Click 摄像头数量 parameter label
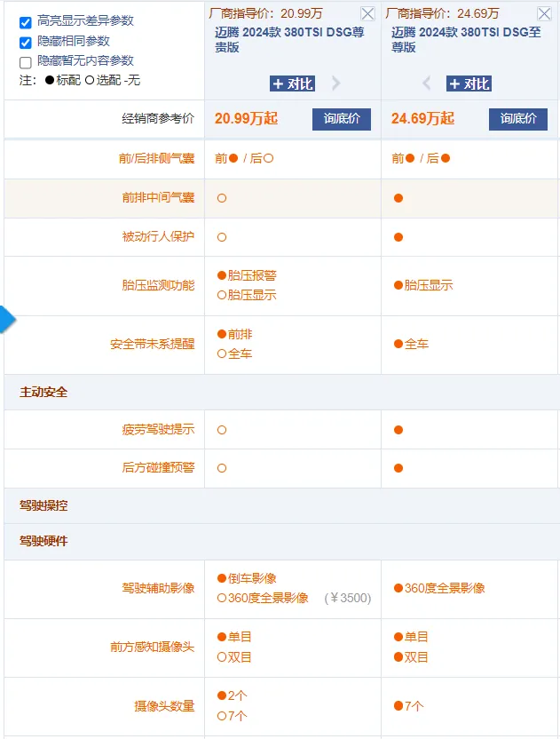Image resolution: width=560 pixels, height=739 pixels. pos(164,706)
